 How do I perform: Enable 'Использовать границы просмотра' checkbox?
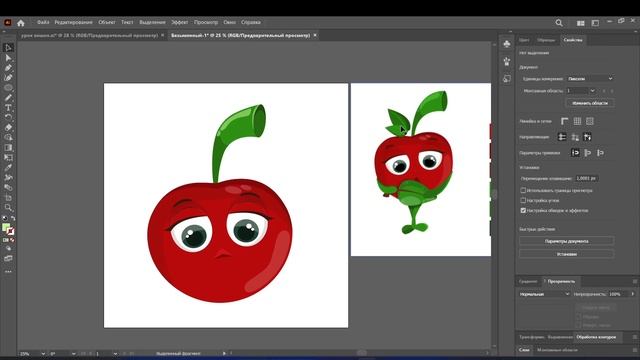pos(523,190)
